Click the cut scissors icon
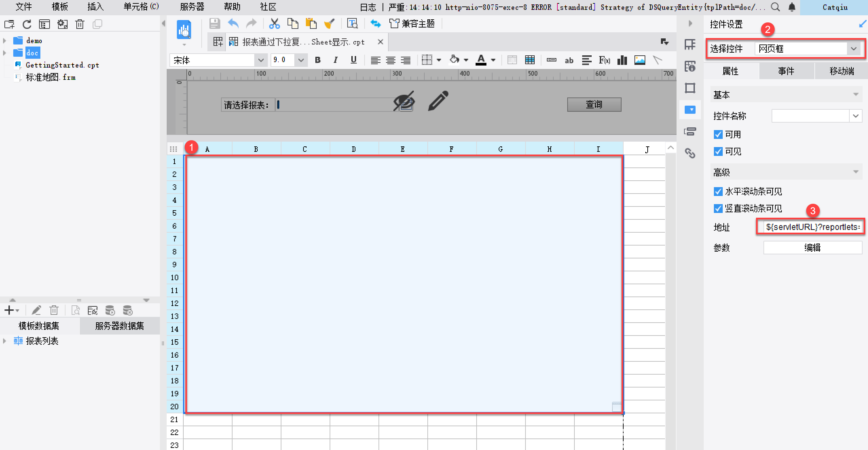This screenshot has height=450, width=868. point(274,24)
